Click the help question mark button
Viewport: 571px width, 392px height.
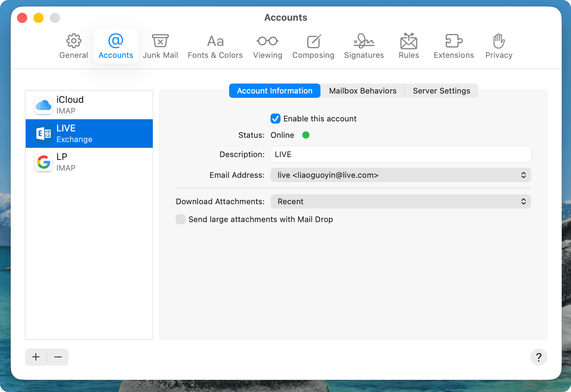(x=539, y=357)
